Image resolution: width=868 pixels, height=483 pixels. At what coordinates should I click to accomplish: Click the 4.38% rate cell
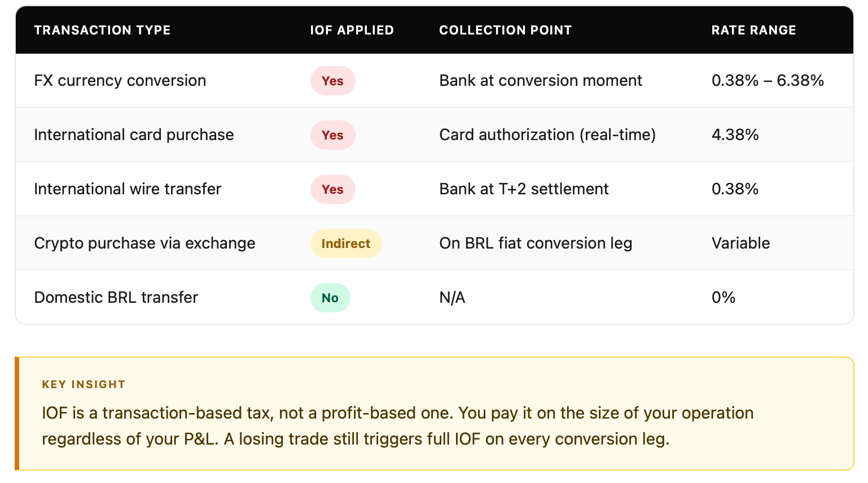(735, 135)
